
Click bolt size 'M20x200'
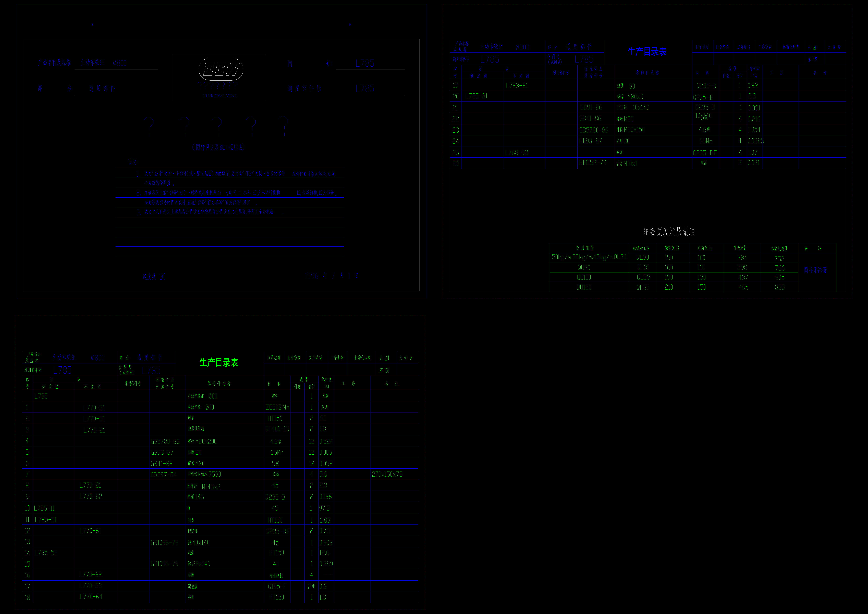coord(206,441)
